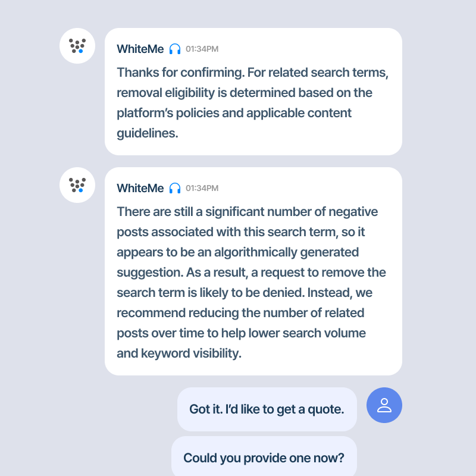Click the blue headset icon in first message
This screenshot has width=476, height=476.
click(x=175, y=49)
